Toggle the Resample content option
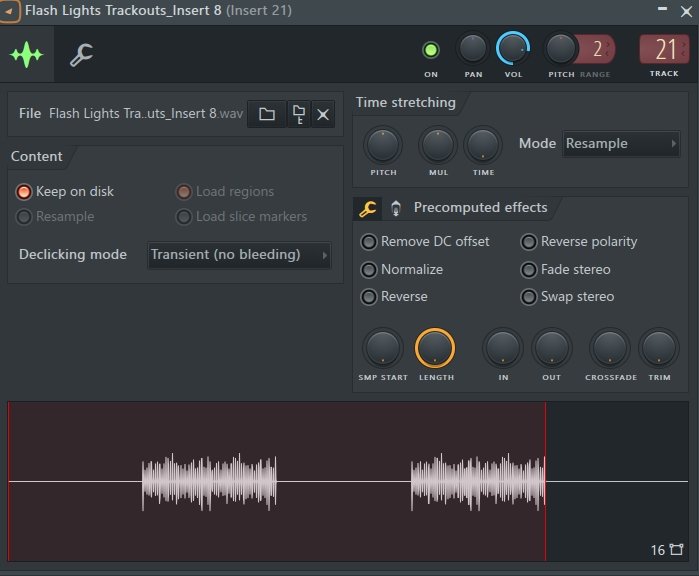This screenshot has width=699, height=576. (x=55, y=217)
